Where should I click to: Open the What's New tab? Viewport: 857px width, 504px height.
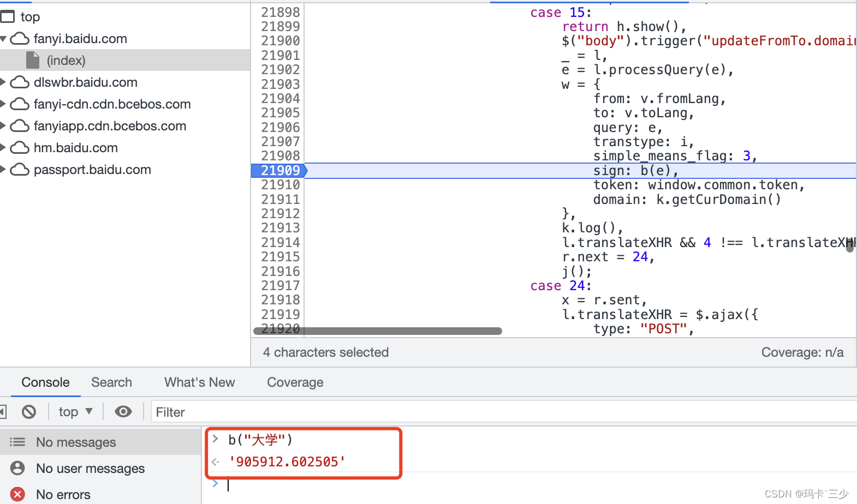click(200, 382)
